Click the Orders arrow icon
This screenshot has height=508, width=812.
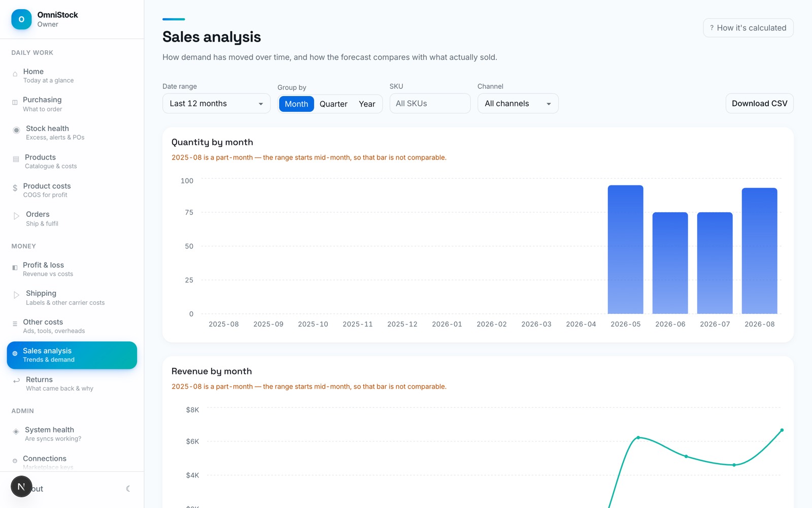[16, 216]
